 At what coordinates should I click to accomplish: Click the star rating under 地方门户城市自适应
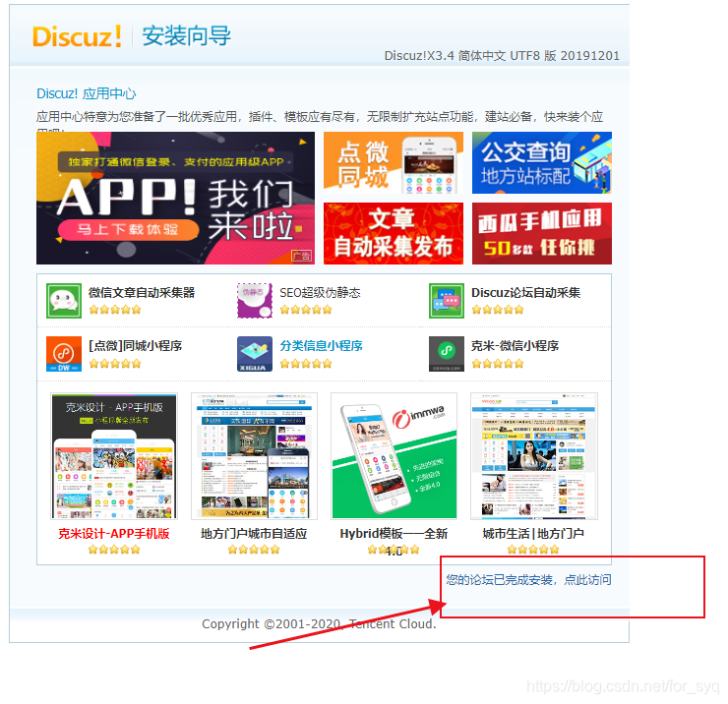click(x=254, y=550)
